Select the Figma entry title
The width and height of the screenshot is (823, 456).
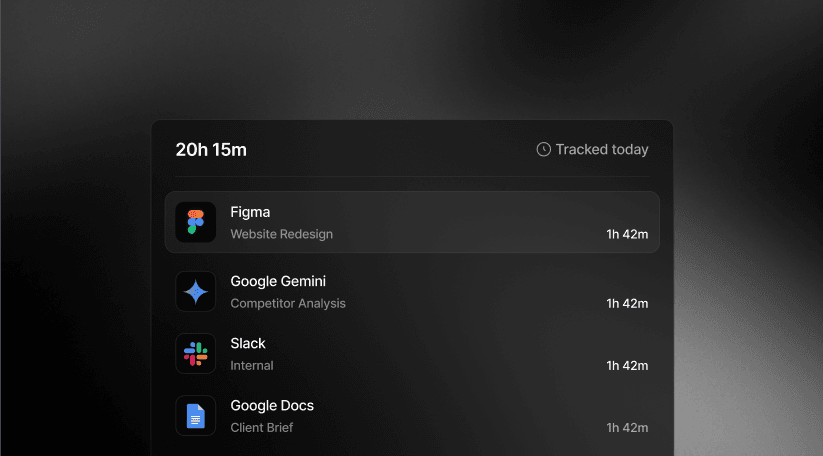250,212
